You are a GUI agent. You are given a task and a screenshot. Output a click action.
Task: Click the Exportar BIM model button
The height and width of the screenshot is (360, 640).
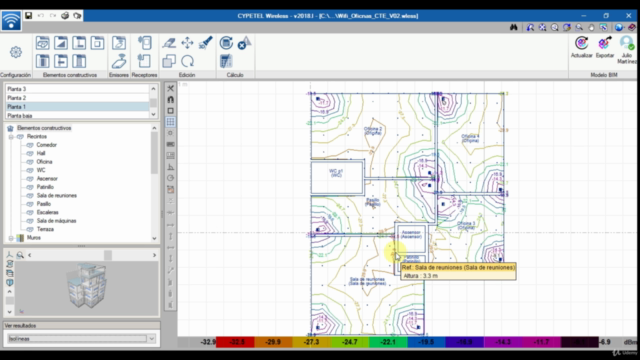pyautogui.click(x=604, y=47)
